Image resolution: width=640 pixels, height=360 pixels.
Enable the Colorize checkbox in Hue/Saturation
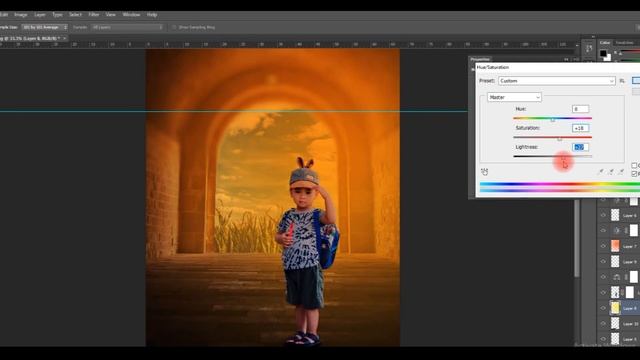click(x=634, y=165)
